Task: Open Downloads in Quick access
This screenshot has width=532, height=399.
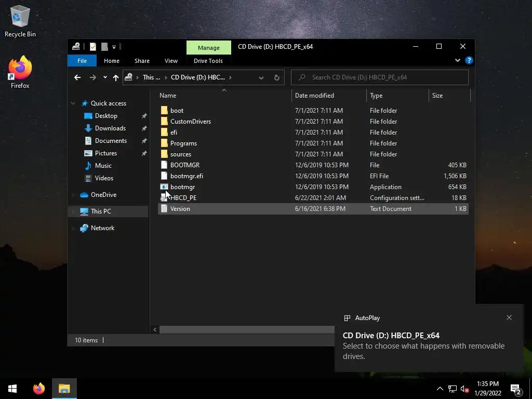Action: [x=110, y=128]
